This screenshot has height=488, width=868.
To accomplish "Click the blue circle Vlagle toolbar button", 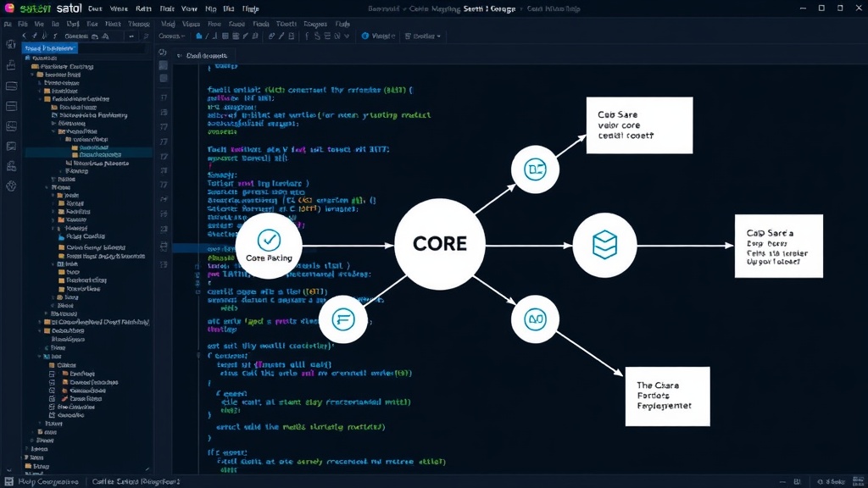I will click(x=378, y=36).
